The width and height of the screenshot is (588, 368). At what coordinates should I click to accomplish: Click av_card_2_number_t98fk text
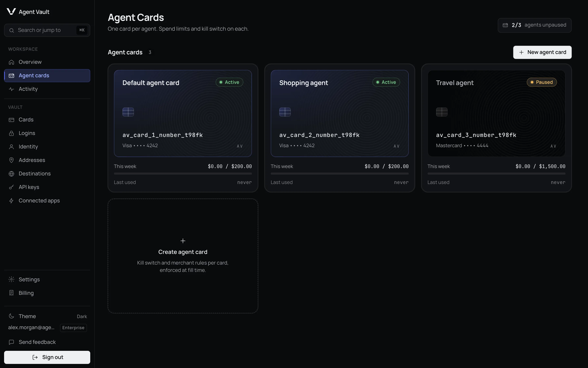click(x=319, y=135)
